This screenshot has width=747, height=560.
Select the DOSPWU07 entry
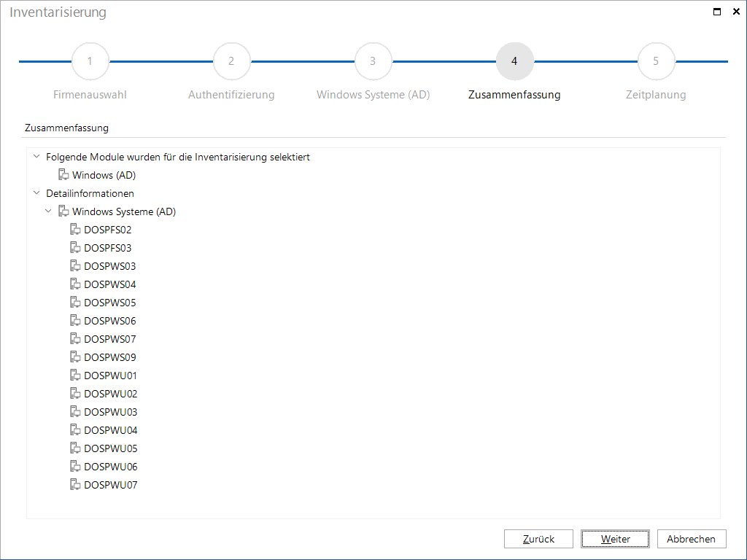tap(111, 484)
